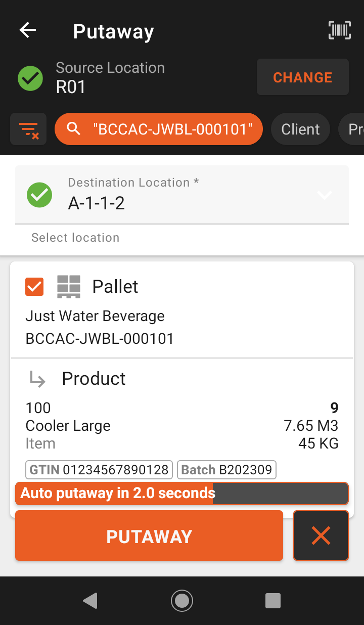
Task: Cancel auto putaway with the X button
Action: point(321,535)
